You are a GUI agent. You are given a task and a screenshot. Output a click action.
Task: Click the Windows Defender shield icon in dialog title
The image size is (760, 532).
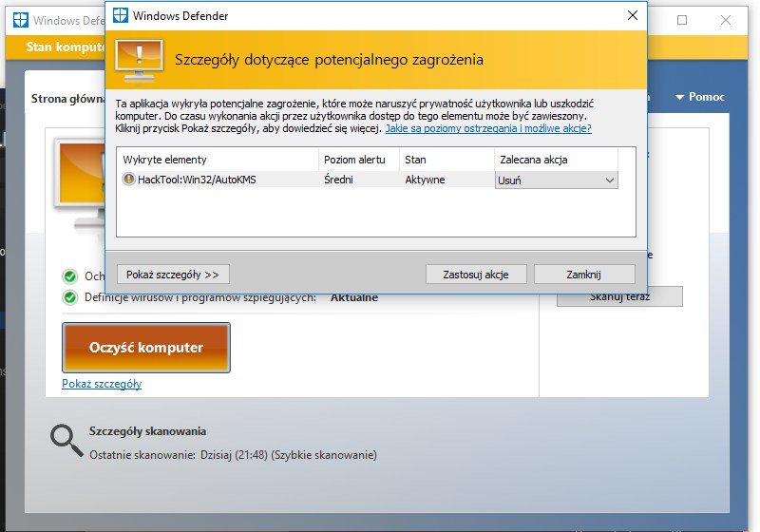pos(121,15)
